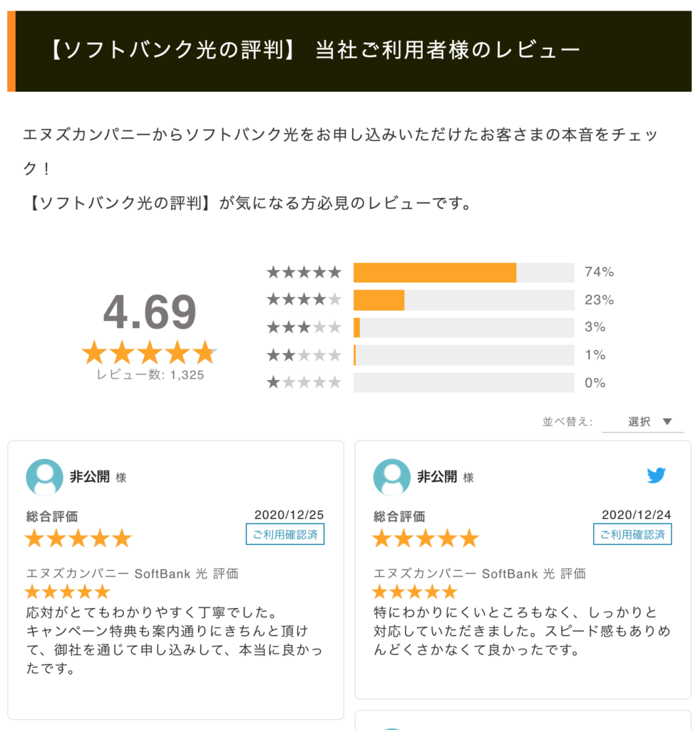Click ご利用確認済 badge dated 2020/12/25

(285, 534)
